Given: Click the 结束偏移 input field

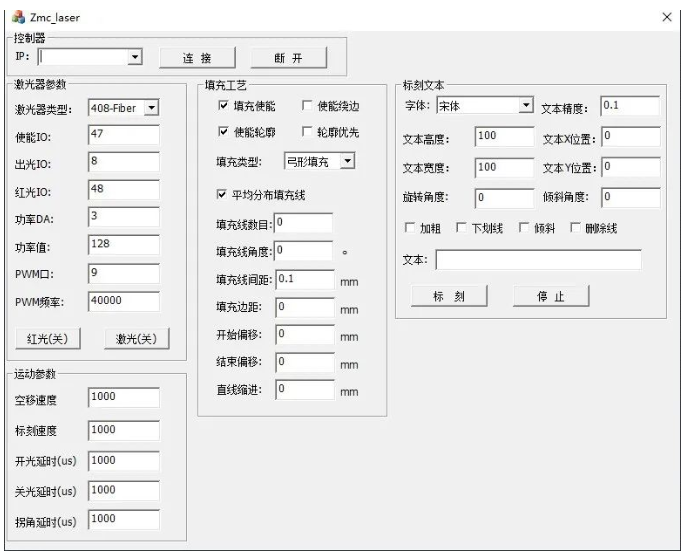Looking at the screenshot, I should pos(305,362).
